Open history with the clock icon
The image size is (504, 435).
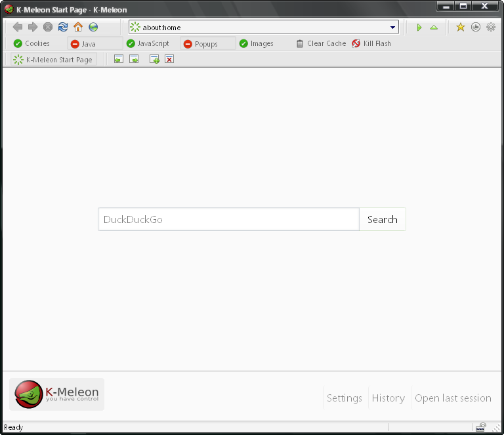pos(476,27)
